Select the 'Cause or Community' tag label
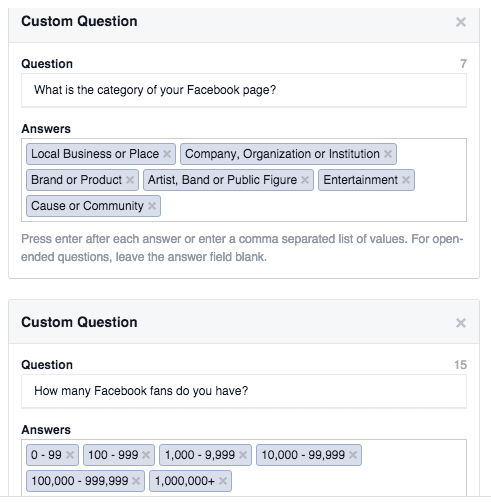Screen dimensions: 491x502 click(87, 206)
